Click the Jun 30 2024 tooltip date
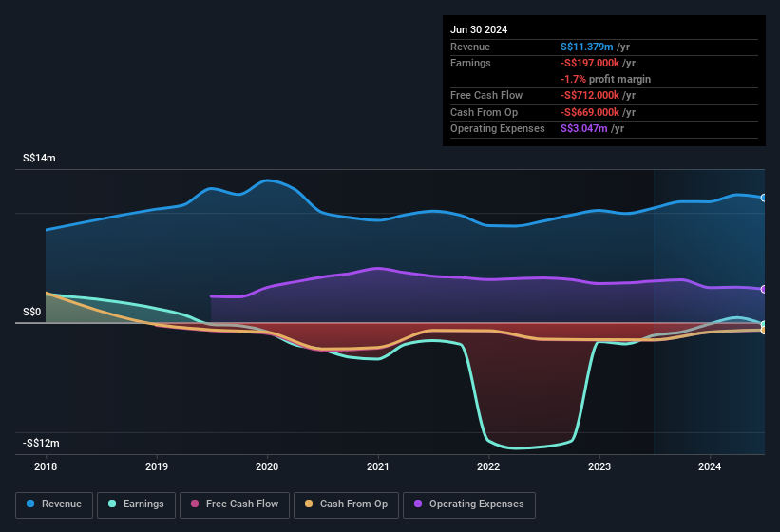 [x=479, y=29]
